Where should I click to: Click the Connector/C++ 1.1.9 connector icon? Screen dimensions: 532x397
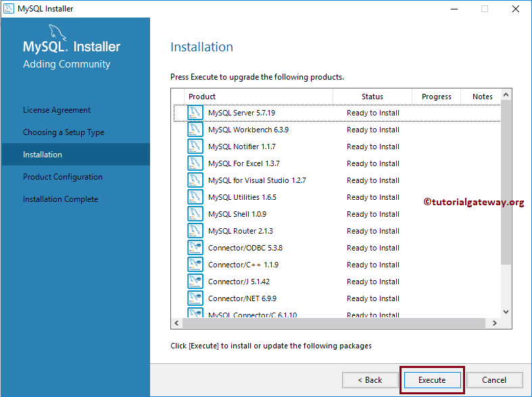point(195,265)
